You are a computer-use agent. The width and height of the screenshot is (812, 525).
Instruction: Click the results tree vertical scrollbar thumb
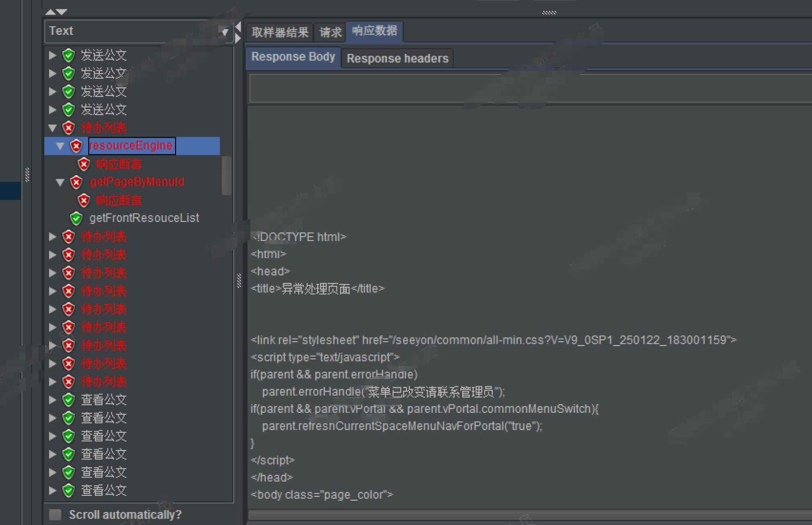(x=226, y=176)
